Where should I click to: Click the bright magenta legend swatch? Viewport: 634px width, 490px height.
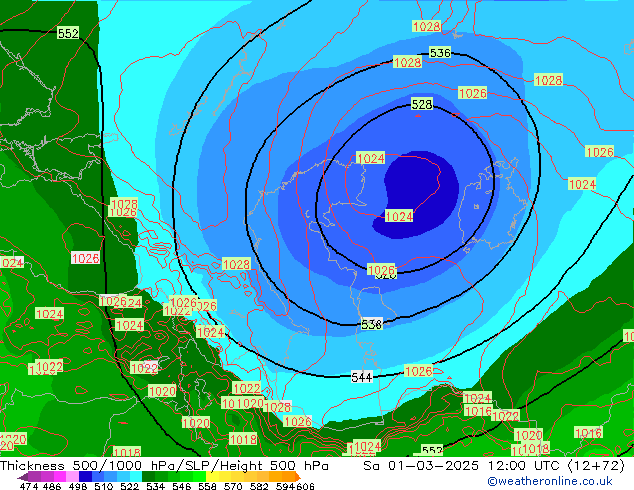tap(59, 477)
